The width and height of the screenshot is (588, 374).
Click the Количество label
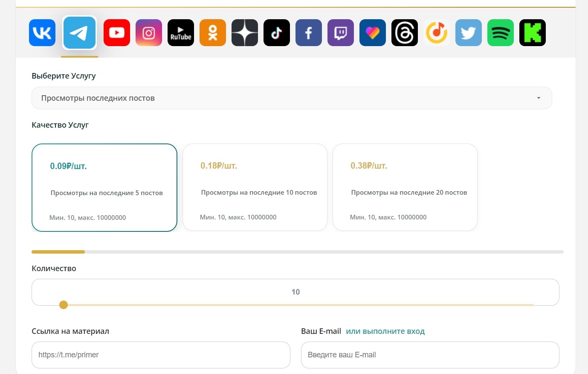coord(54,269)
